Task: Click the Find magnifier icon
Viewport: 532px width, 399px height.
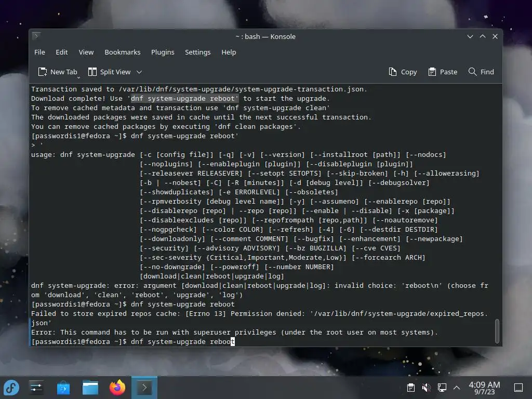Action: (472, 72)
